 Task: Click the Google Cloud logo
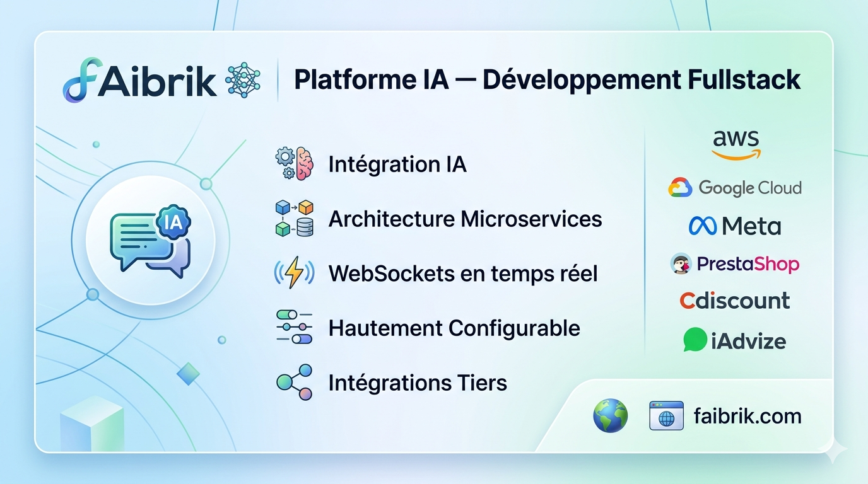[735, 187]
